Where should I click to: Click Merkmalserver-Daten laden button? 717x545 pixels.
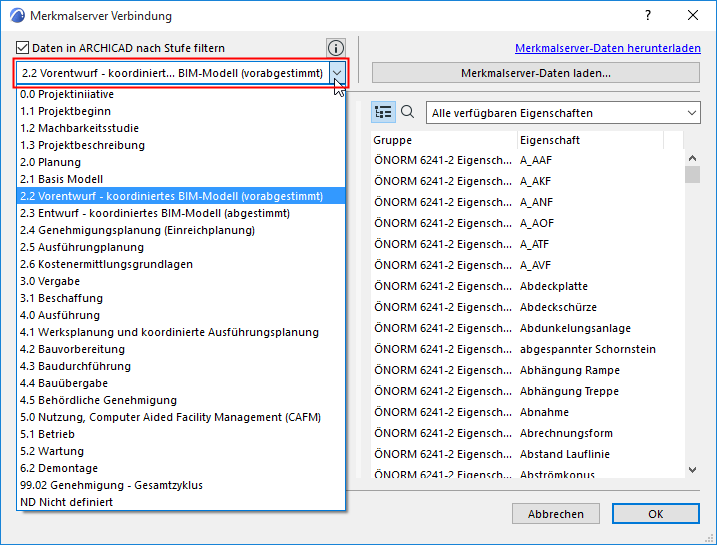click(x=535, y=73)
